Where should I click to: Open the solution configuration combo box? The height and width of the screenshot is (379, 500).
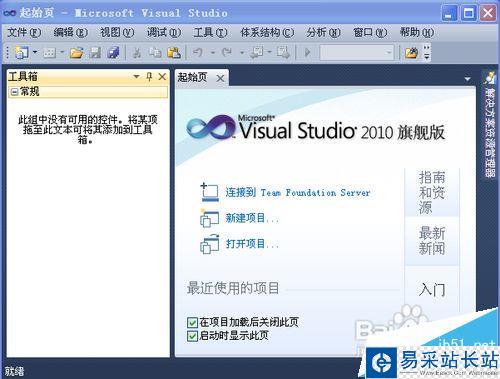(356, 53)
